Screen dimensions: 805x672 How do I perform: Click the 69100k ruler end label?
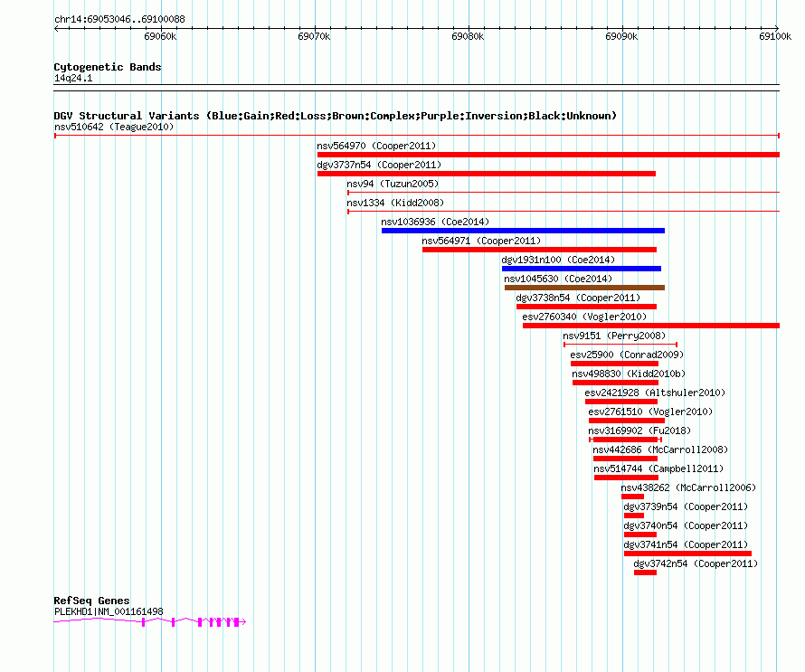[775, 36]
